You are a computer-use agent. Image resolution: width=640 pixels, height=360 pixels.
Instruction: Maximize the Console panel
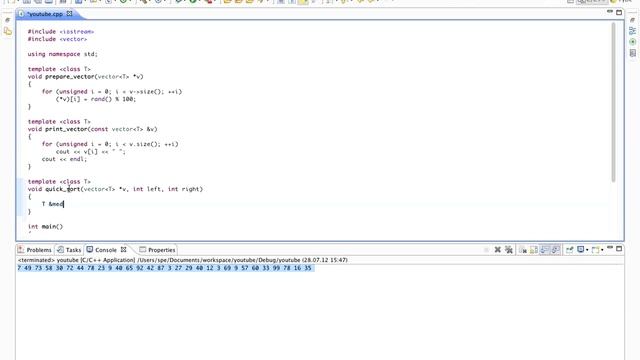619,249
